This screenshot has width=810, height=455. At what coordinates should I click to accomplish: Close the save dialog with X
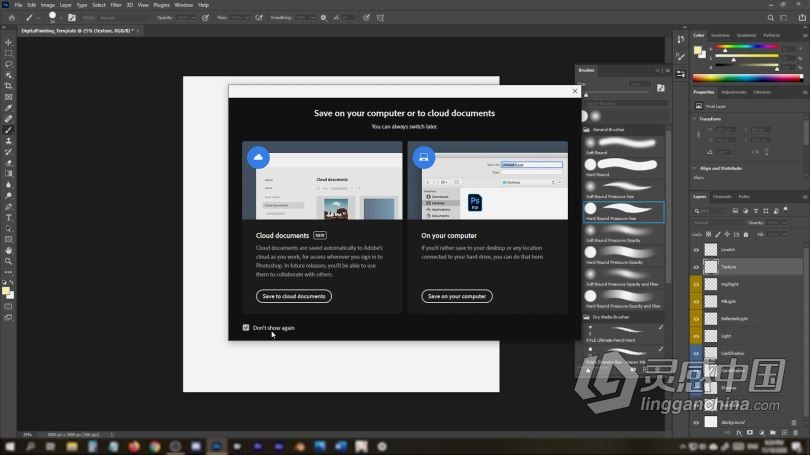coord(575,91)
